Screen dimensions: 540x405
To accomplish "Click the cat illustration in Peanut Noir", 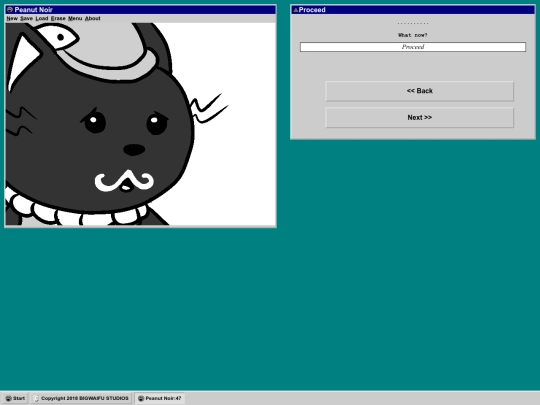I will tap(141, 124).
